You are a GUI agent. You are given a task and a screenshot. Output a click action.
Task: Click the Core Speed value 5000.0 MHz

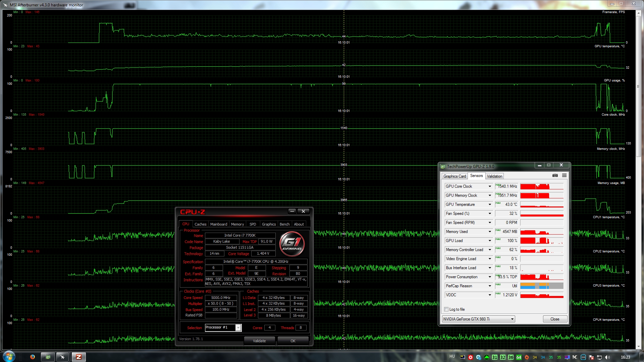(221, 298)
